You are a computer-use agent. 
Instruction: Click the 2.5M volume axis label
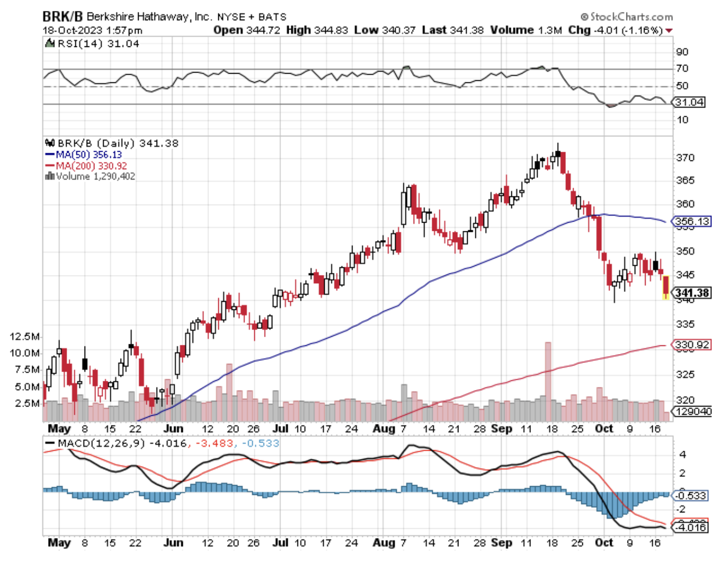[28, 403]
